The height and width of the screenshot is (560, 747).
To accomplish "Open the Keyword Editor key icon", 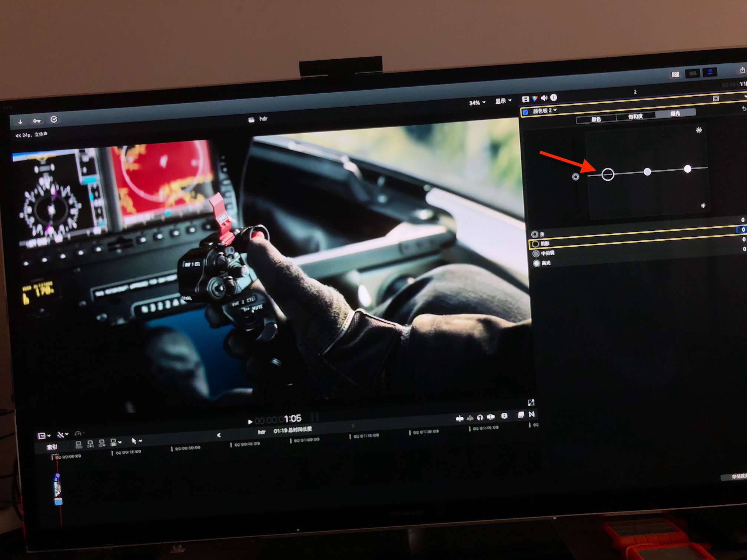I will [37, 121].
